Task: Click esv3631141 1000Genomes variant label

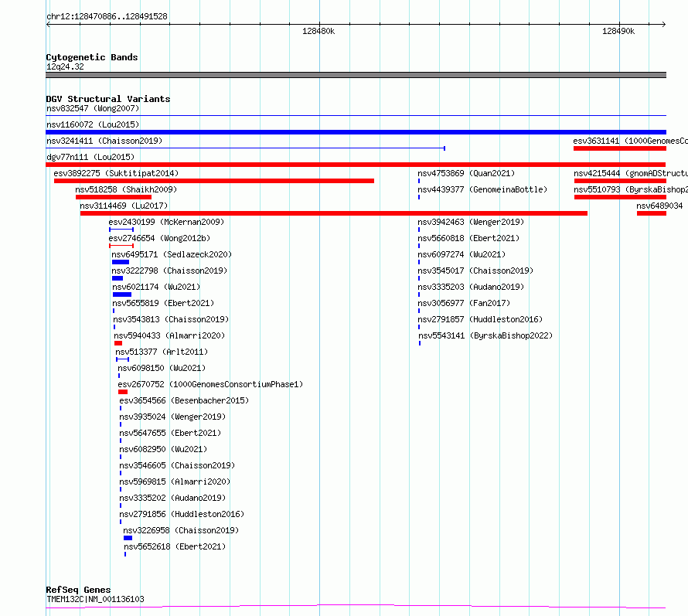Action: [x=631, y=141]
